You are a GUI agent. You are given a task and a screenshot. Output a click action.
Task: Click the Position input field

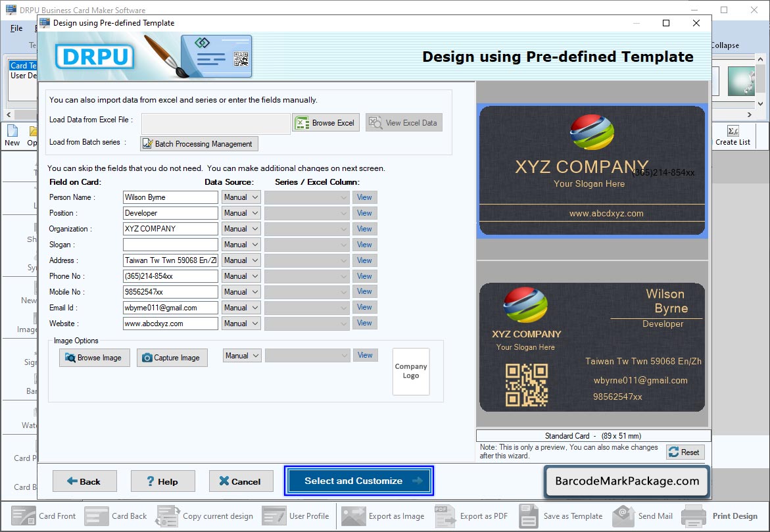coord(170,213)
